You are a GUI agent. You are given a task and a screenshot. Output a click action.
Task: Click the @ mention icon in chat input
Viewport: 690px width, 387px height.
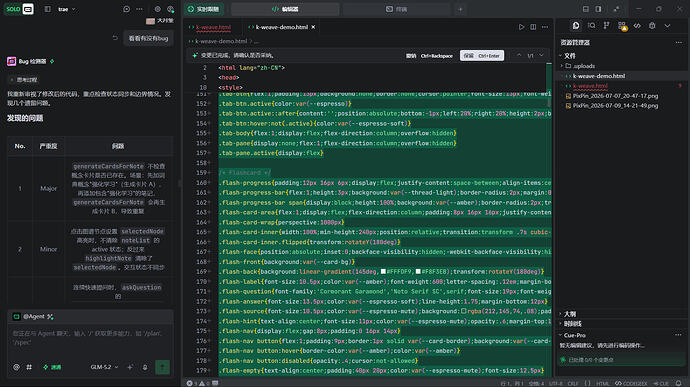[x=16, y=367]
